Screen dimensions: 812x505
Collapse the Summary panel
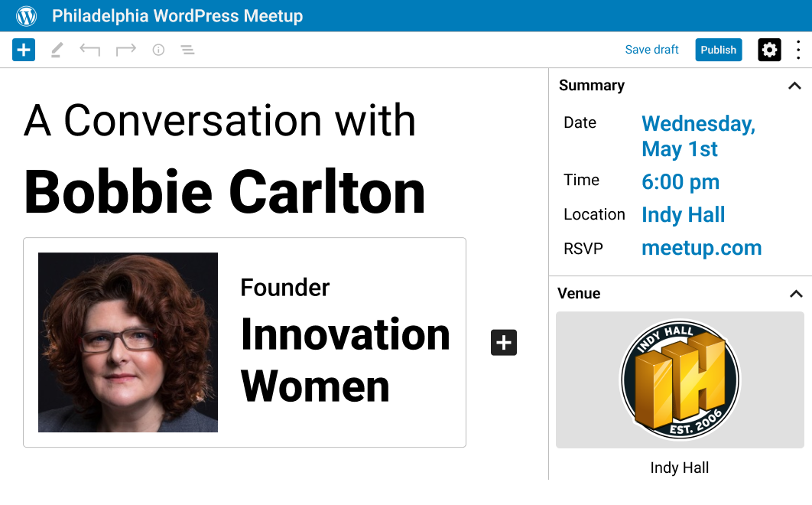pyautogui.click(x=794, y=86)
